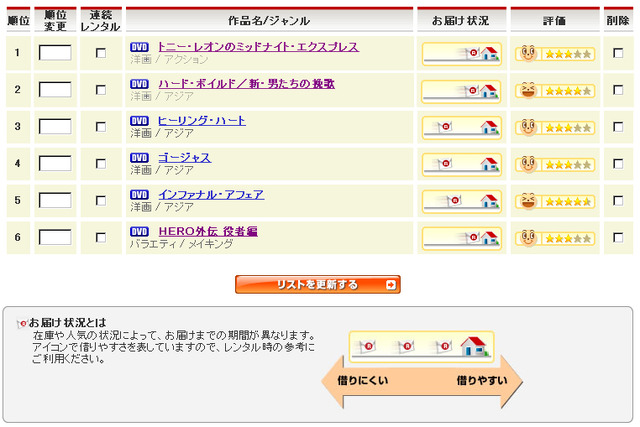The image size is (640, 427).
Task: Click delivery status icon for HERO外伝
Action: tap(462, 238)
